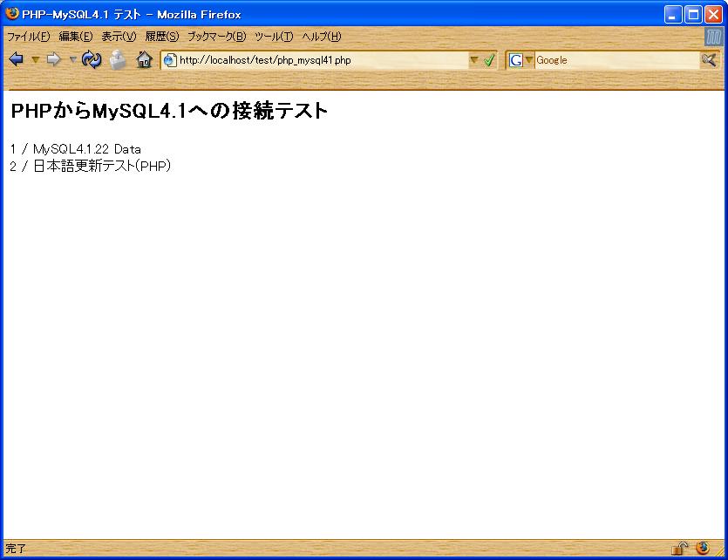Click the throbber icon right of menu bar
This screenshot has height=560, width=728.
pyautogui.click(x=714, y=37)
